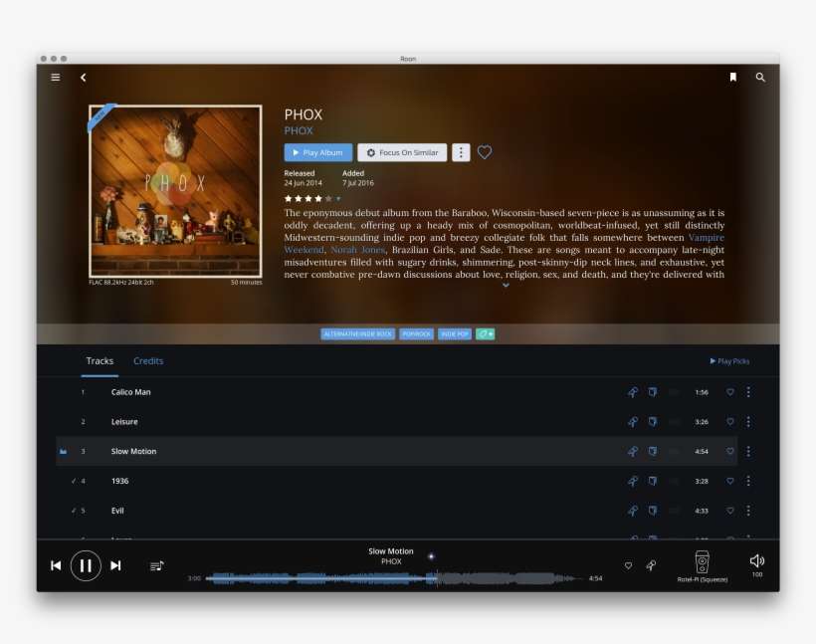This screenshot has height=644, width=816.
Task: Open the search magnifier
Action: coord(759,77)
